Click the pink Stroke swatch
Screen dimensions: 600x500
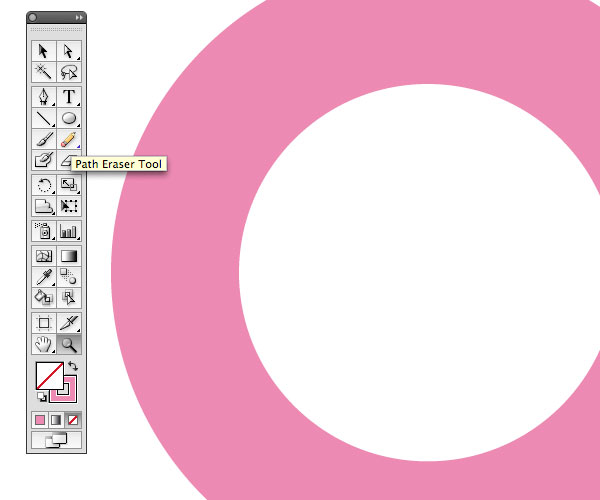pos(72,396)
